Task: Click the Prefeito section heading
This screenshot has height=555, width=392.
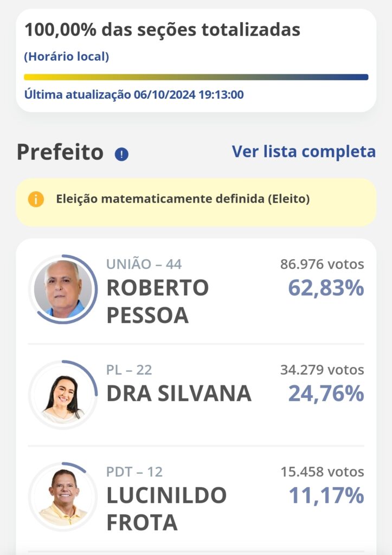Action: point(60,152)
